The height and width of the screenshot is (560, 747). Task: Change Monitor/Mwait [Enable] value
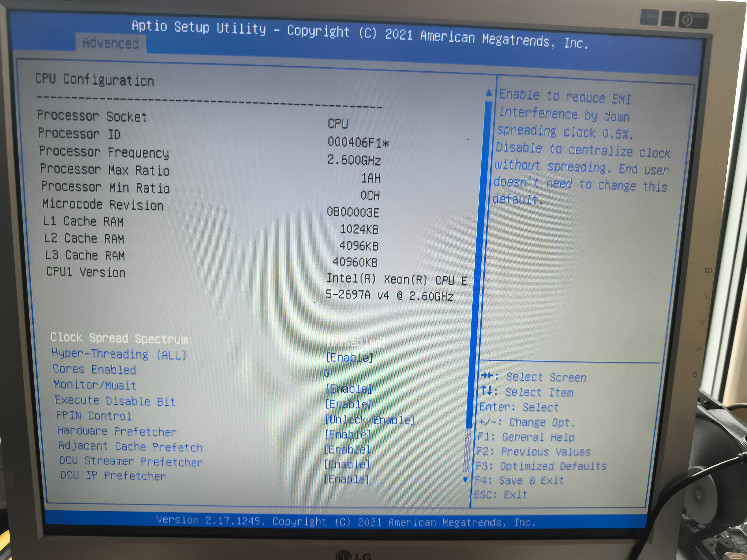click(x=349, y=389)
